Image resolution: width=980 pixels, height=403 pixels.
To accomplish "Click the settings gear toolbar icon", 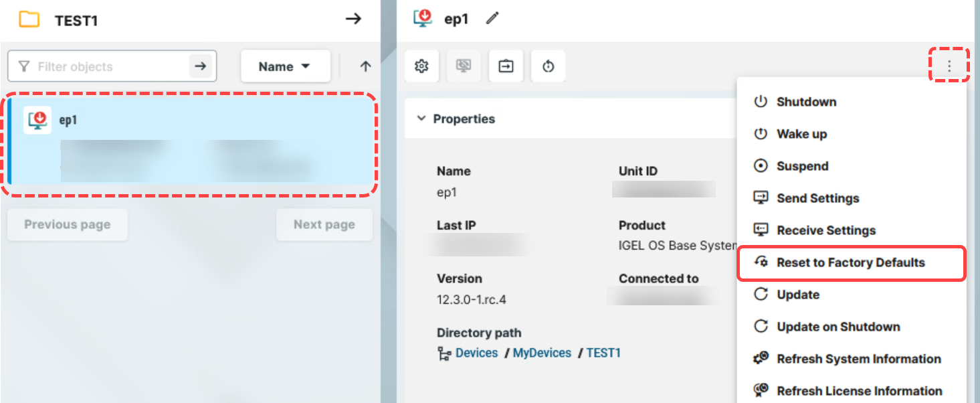I will coord(421,66).
